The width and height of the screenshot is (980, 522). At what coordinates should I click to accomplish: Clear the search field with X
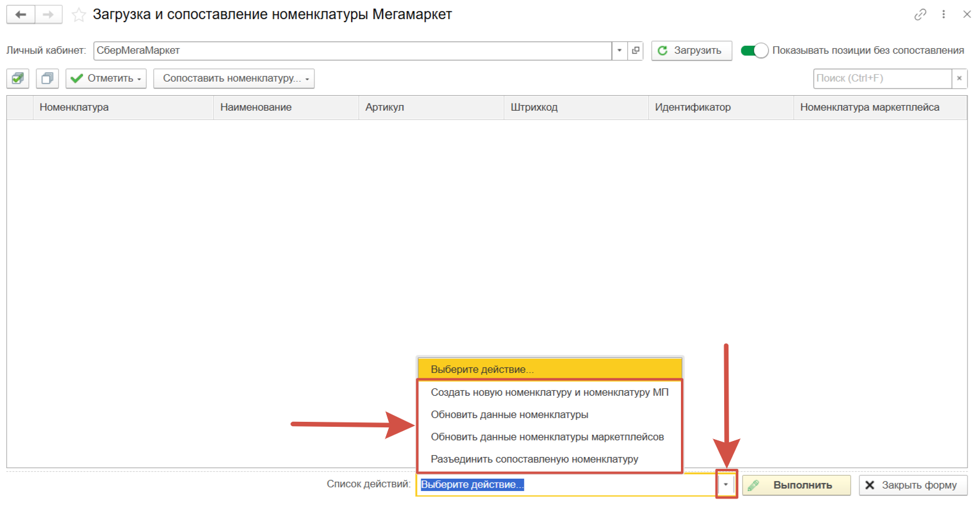tap(959, 79)
